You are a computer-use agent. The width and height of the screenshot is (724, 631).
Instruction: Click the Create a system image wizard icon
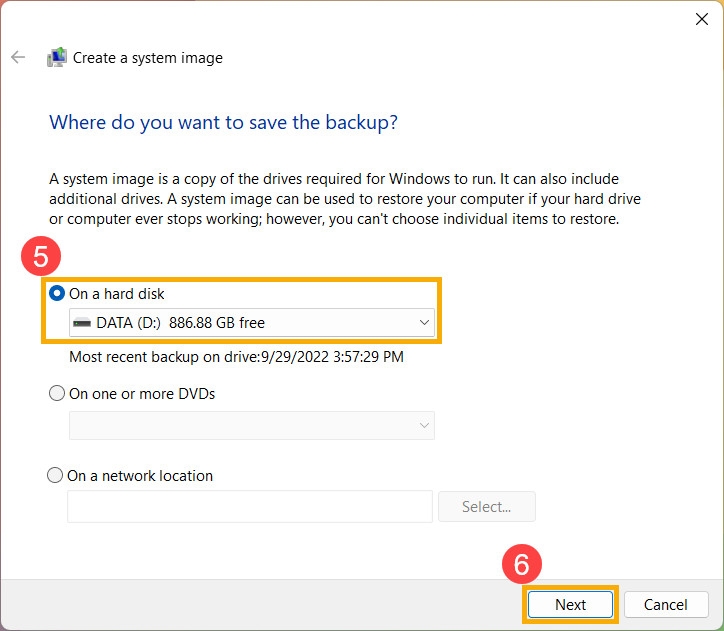coord(57,58)
